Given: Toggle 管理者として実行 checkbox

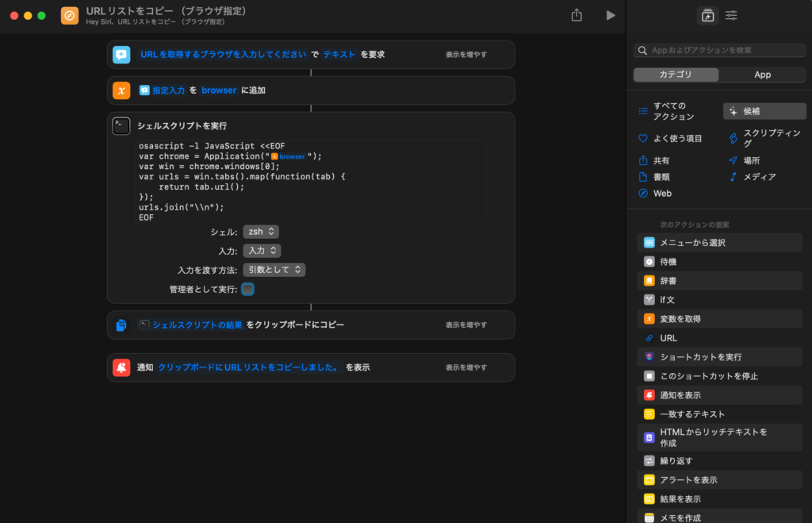Looking at the screenshot, I should click(x=247, y=290).
